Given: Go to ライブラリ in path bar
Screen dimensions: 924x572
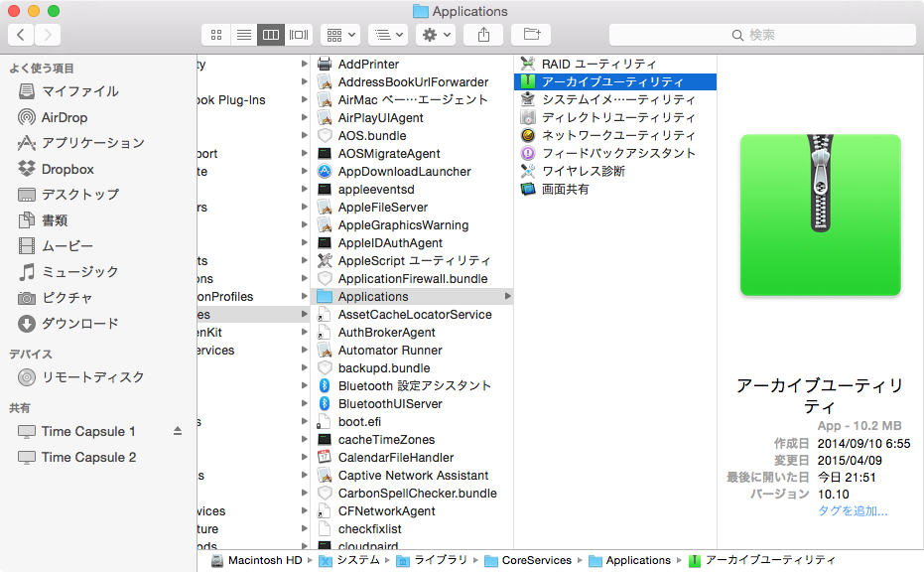Looking at the screenshot, I should 432,560.
